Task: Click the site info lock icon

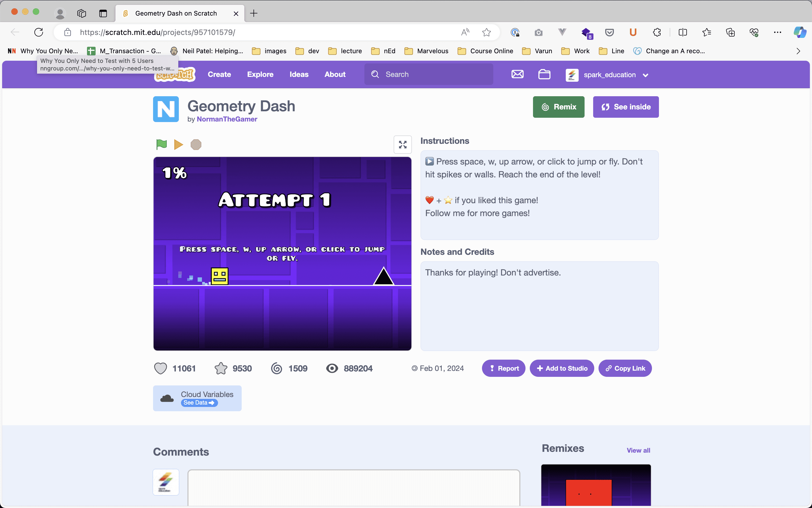Action: 67,32
